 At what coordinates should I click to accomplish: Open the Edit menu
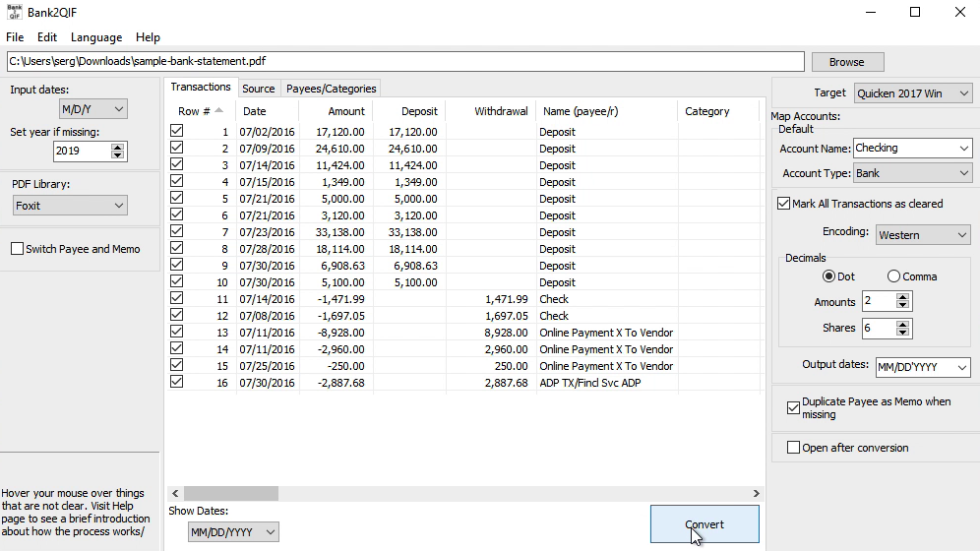pos(47,37)
